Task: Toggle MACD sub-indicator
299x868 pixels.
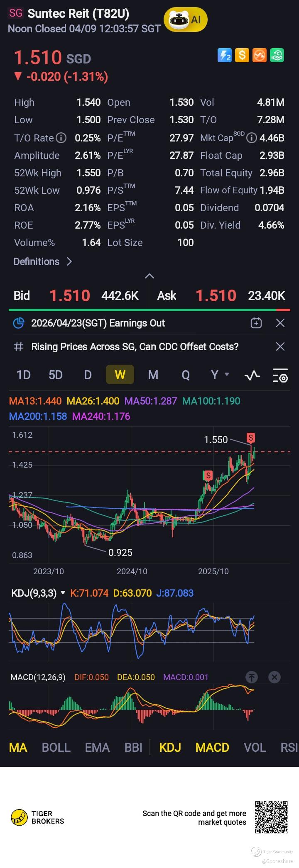Action: point(212,747)
